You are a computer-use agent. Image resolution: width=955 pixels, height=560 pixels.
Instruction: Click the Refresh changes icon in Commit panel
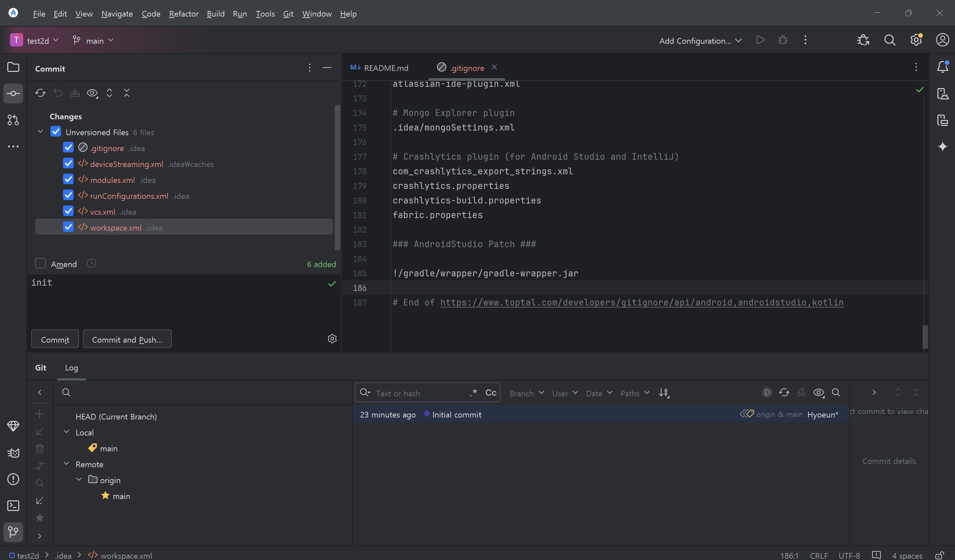tap(40, 93)
